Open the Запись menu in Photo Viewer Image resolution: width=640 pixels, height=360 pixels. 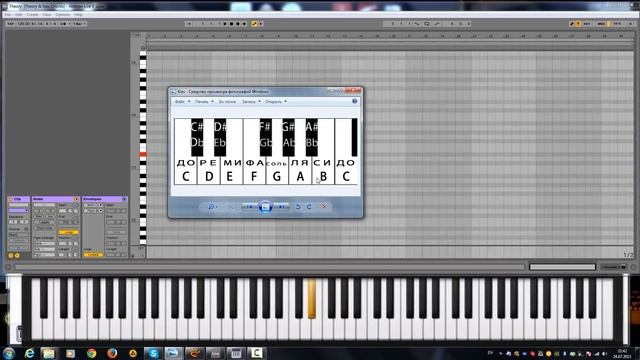tap(251, 101)
